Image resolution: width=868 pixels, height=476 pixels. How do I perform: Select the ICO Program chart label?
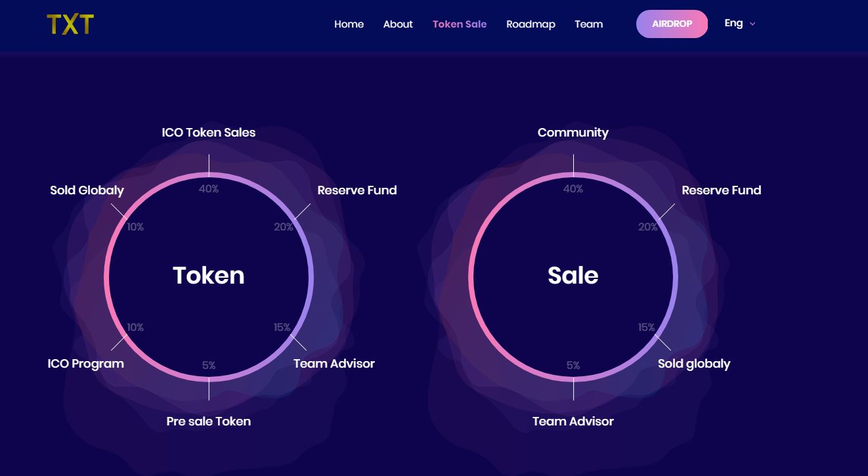(85, 364)
